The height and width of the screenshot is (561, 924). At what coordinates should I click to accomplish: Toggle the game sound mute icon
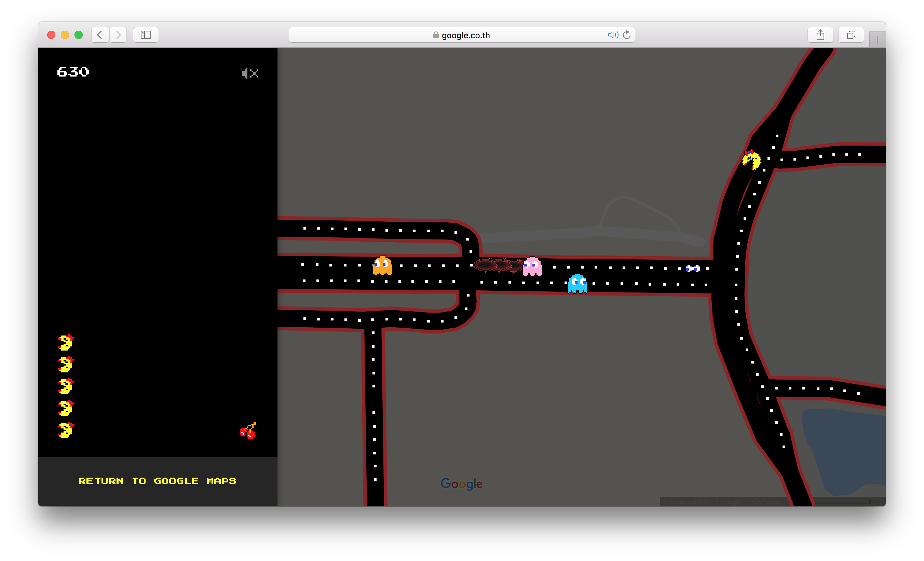[x=250, y=73]
